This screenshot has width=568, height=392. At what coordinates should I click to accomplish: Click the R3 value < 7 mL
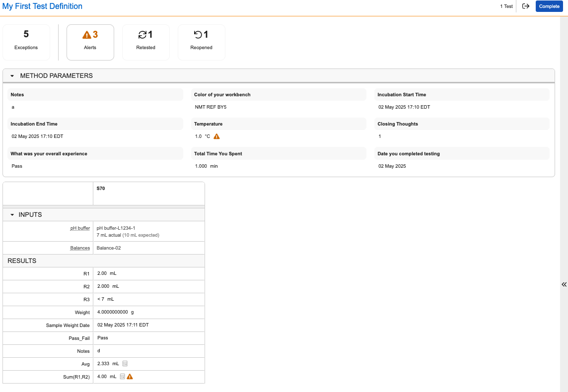click(x=105, y=299)
